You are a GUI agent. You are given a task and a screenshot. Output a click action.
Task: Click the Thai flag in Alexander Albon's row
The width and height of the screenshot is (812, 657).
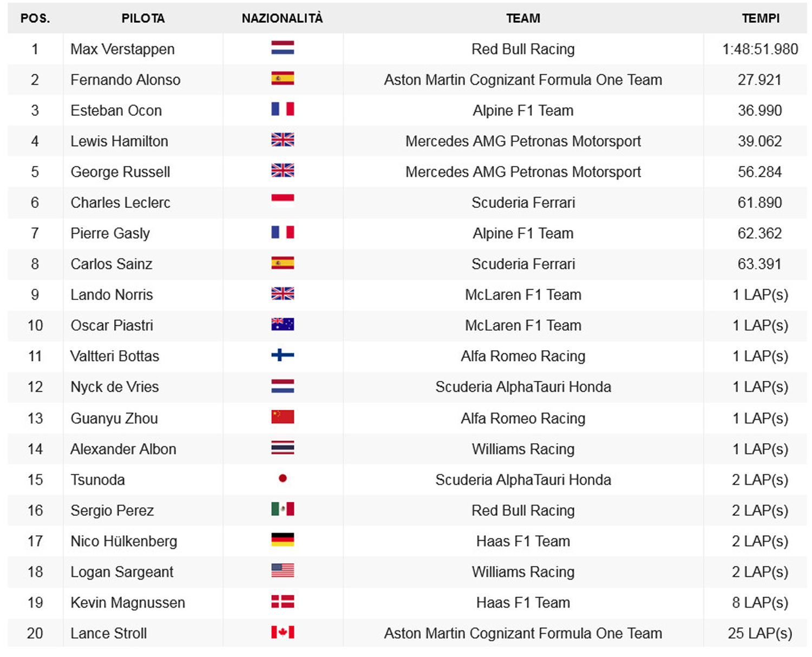(283, 448)
